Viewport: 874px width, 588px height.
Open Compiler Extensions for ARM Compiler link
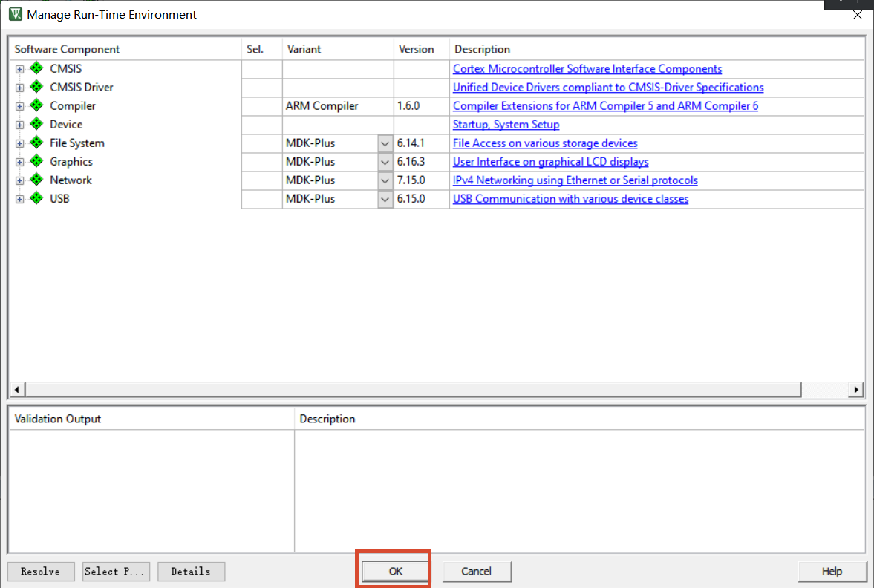point(605,106)
